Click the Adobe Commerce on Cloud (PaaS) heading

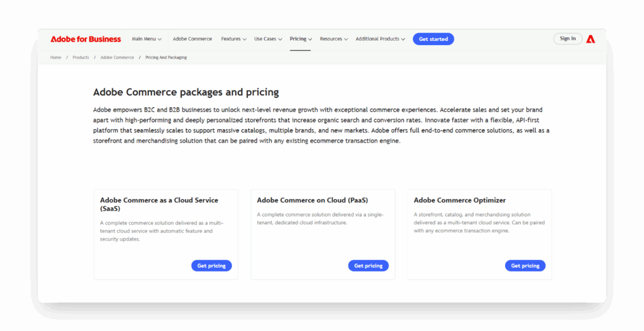[x=313, y=200]
